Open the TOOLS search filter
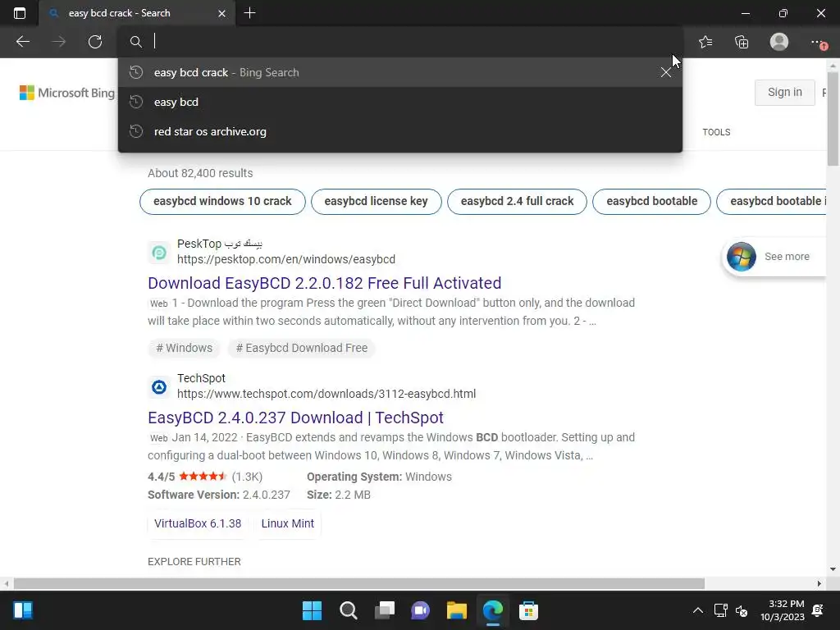The height and width of the screenshot is (630, 840). 716,132
